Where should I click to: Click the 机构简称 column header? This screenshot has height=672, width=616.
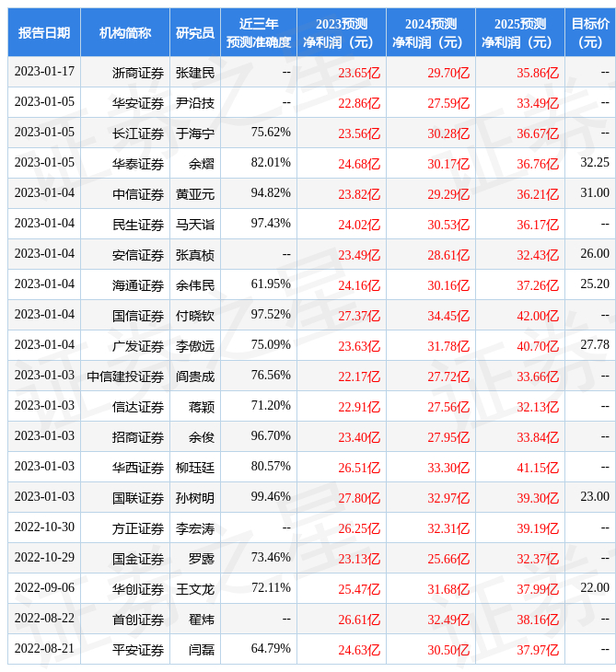click(x=125, y=32)
